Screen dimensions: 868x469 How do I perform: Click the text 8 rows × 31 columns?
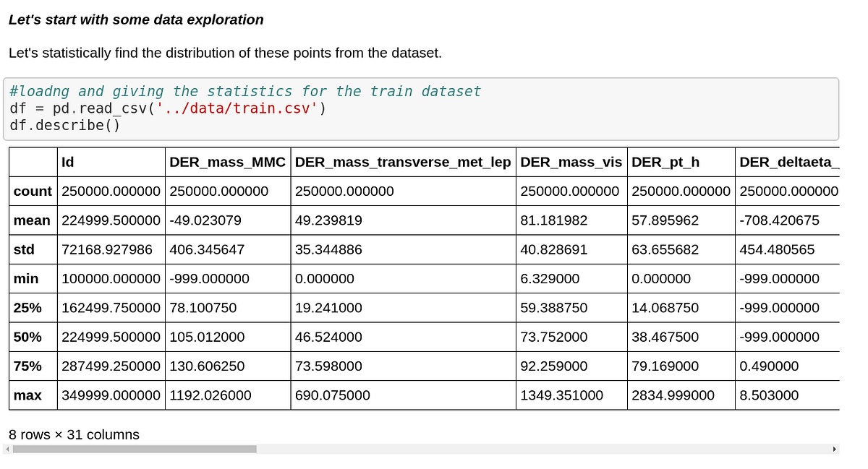tap(74, 435)
